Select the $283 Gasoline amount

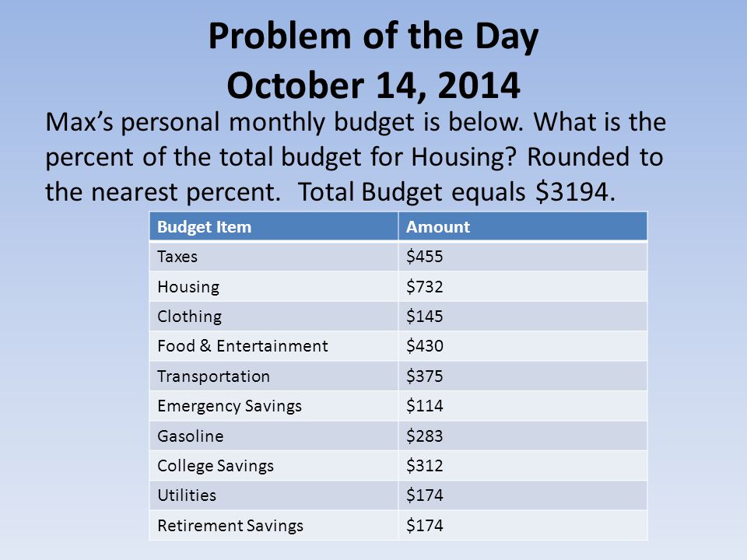tap(425, 436)
